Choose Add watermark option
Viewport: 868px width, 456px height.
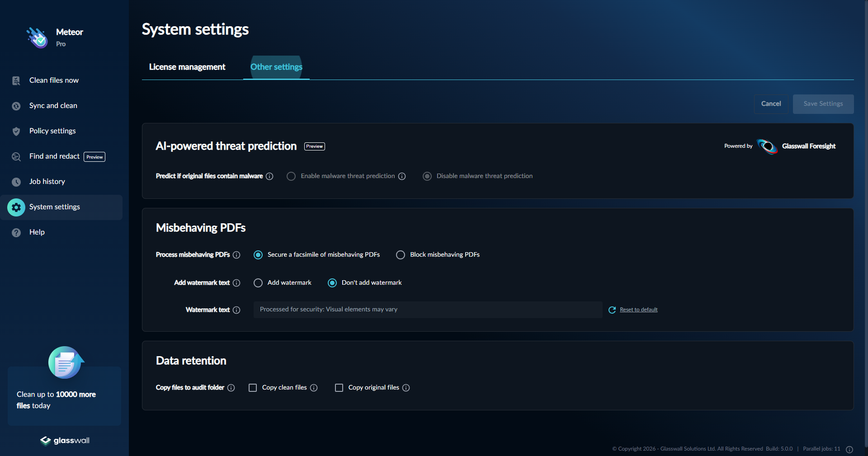258,282
